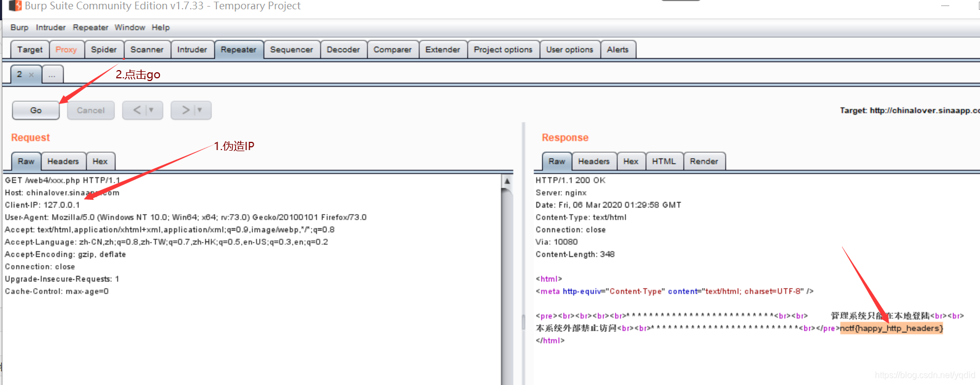Image resolution: width=980 pixels, height=385 pixels.
Task: Click the Via: 10080 response line
Action: (x=557, y=242)
